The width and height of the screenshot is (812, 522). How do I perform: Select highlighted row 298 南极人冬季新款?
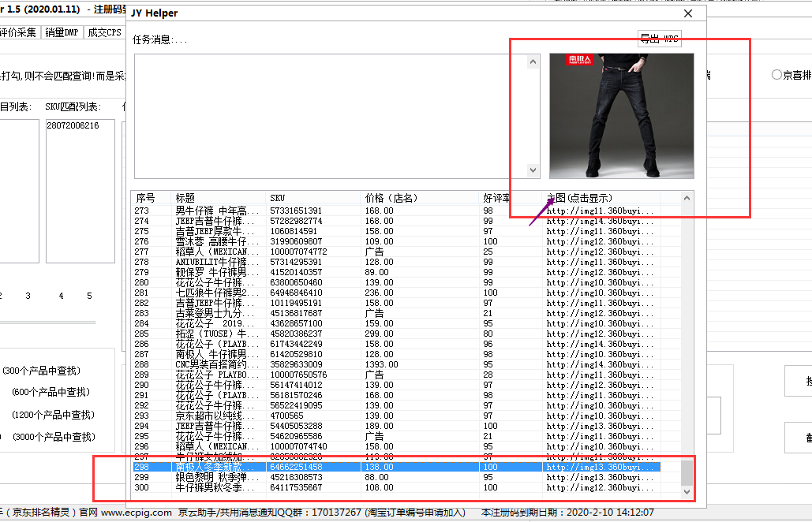tap(395, 467)
